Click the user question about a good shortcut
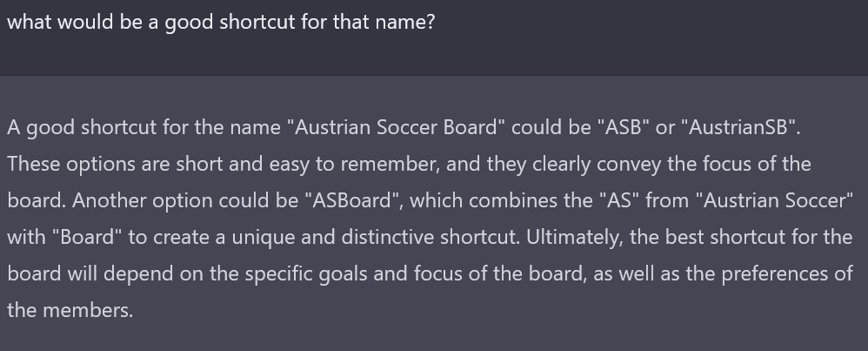The height and width of the screenshot is (351, 868). (x=221, y=23)
